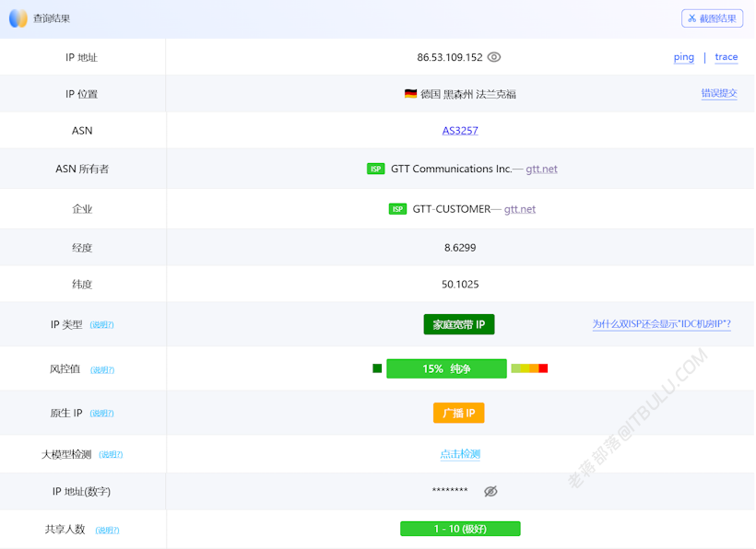Image resolution: width=756 pixels, height=549 pixels.
Task: Open gtt.net link in ASN 所有者 row
Action: tap(541, 169)
